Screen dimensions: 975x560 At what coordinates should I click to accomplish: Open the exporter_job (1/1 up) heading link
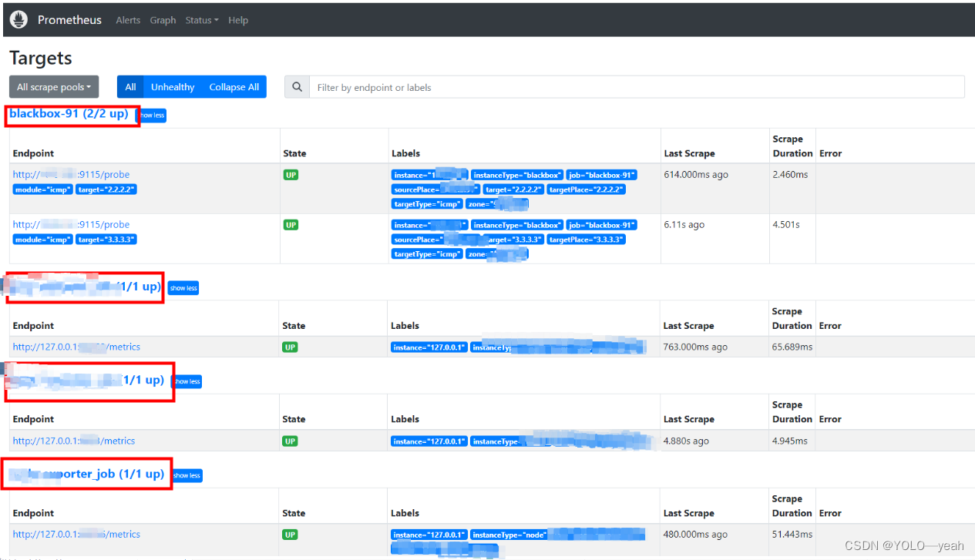[x=86, y=474]
